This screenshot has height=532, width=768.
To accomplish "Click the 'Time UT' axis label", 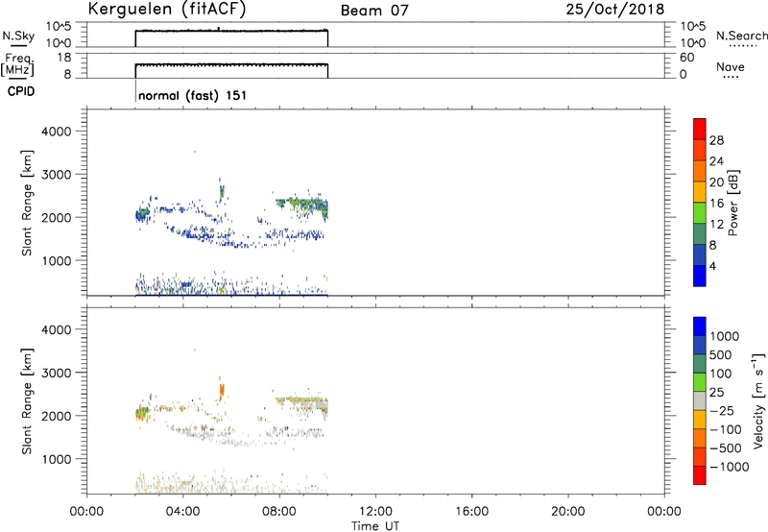I will pyautogui.click(x=375, y=526).
